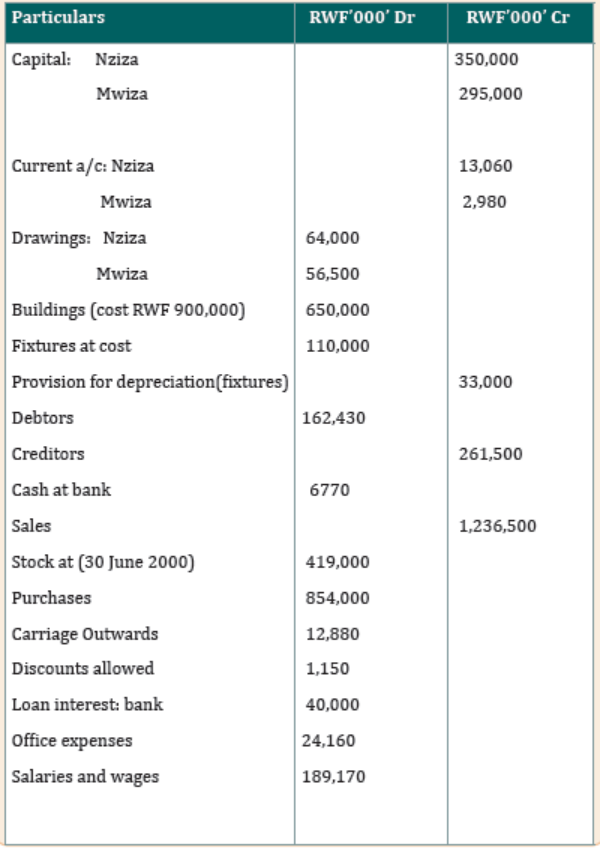The width and height of the screenshot is (600, 849).
Task: Click the Salaries and wages amount 189,170
Action: 334,776
